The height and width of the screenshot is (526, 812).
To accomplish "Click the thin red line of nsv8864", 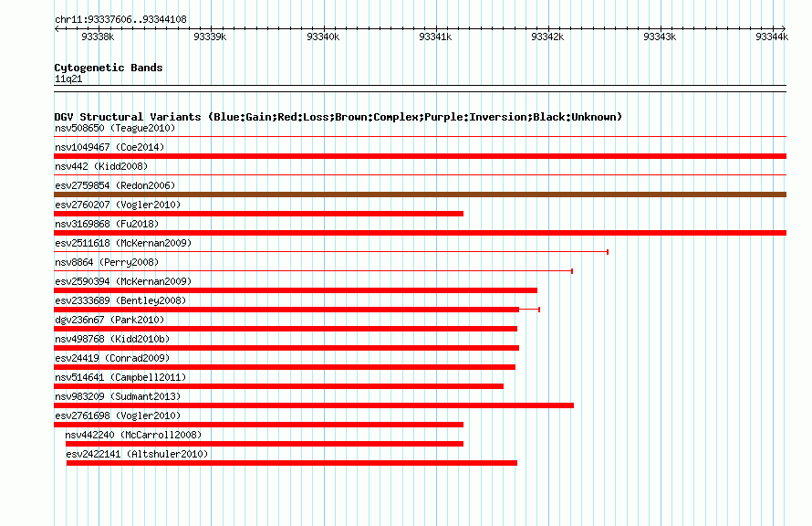I will coord(313,271).
